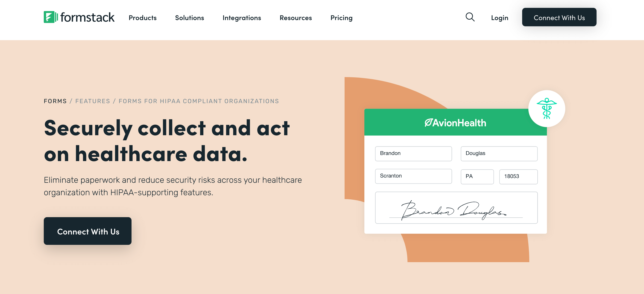Image resolution: width=644 pixels, height=294 pixels.
Task: Open the Resources dropdown menu
Action: point(295,17)
